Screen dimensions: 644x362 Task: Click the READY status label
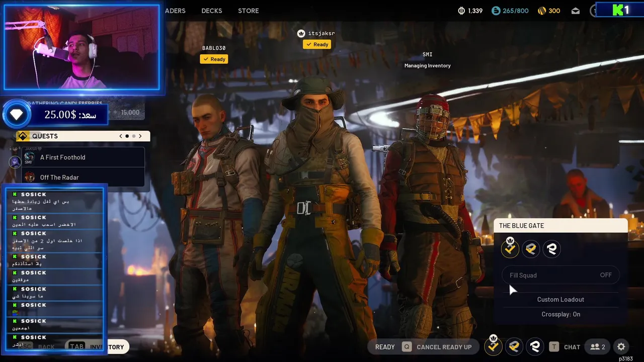click(385, 347)
